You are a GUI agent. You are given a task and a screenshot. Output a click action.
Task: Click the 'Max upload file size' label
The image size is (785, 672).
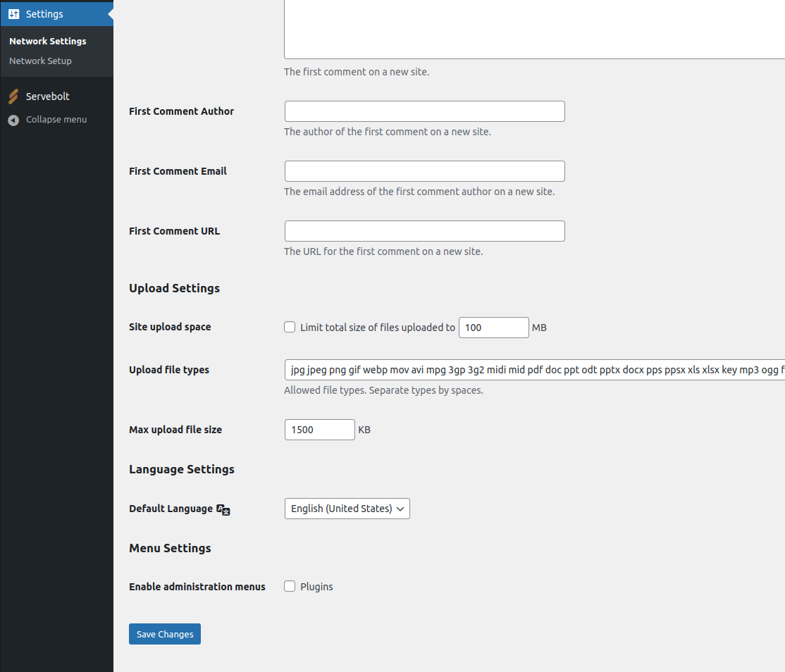pyautogui.click(x=175, y=430)
